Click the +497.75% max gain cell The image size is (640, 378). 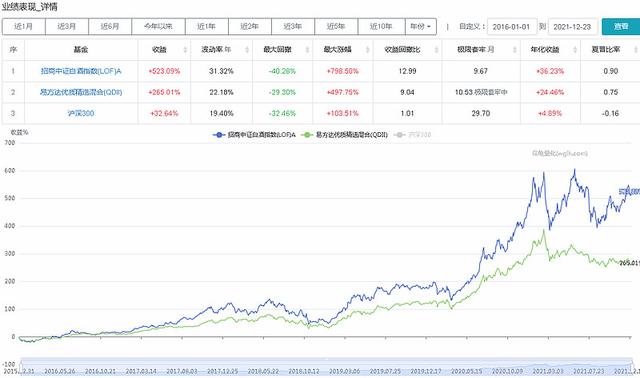point(342,92)
